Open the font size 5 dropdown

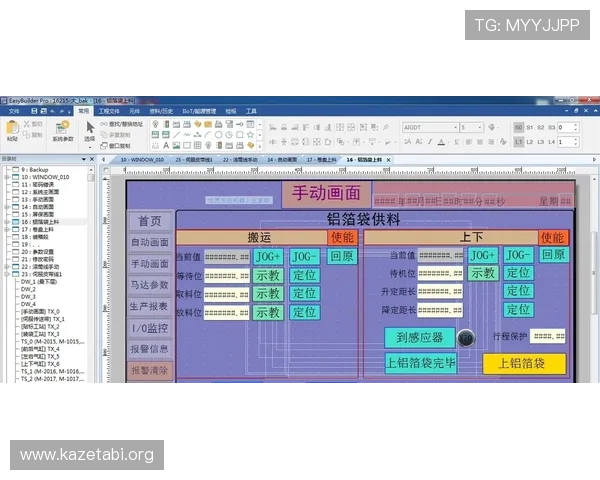(479, 127)
